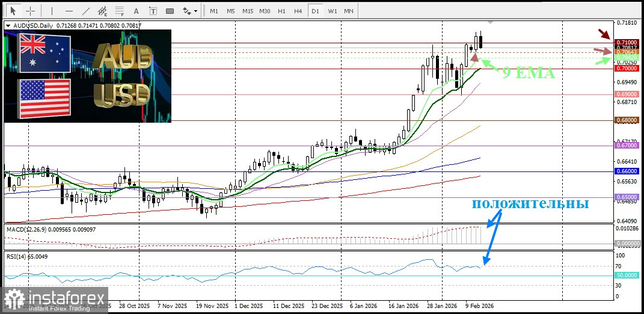The width and height of the screenshot is (644, 314).
Task: Pick the trendline drawing tool
Action: click(86, 11)
